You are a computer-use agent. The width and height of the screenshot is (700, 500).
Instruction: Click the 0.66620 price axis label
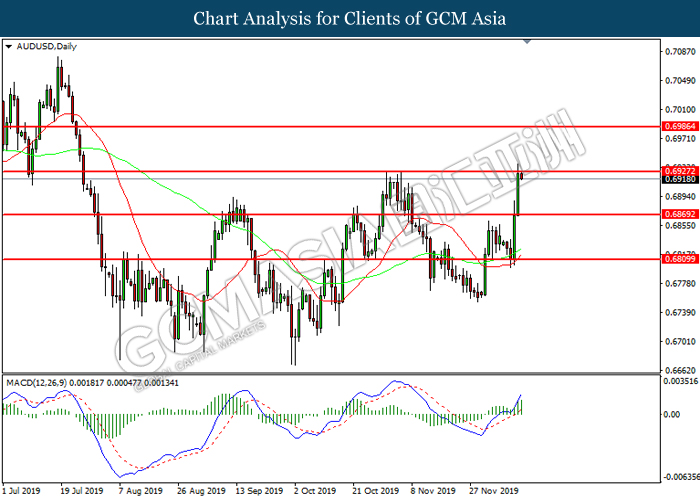click(678, 369)
